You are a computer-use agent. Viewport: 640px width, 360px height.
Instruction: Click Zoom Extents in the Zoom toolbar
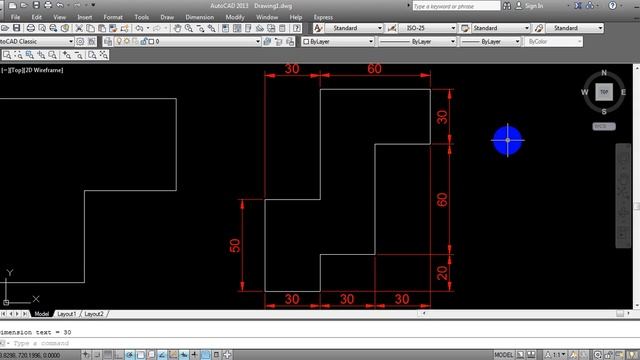coord(104,55)
